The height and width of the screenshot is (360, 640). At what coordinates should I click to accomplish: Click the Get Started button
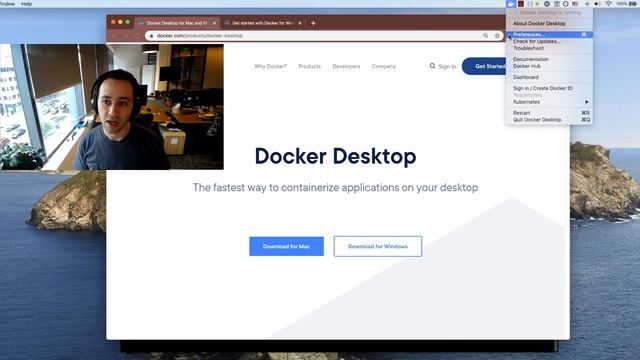pyautogui.click(x=485, y=66)
